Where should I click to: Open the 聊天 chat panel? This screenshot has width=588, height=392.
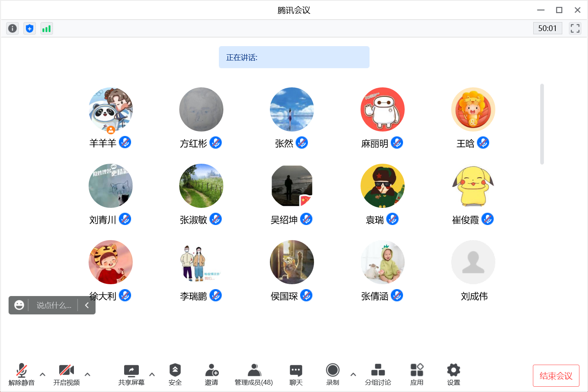pyautogui.click(x=296, y=374)
